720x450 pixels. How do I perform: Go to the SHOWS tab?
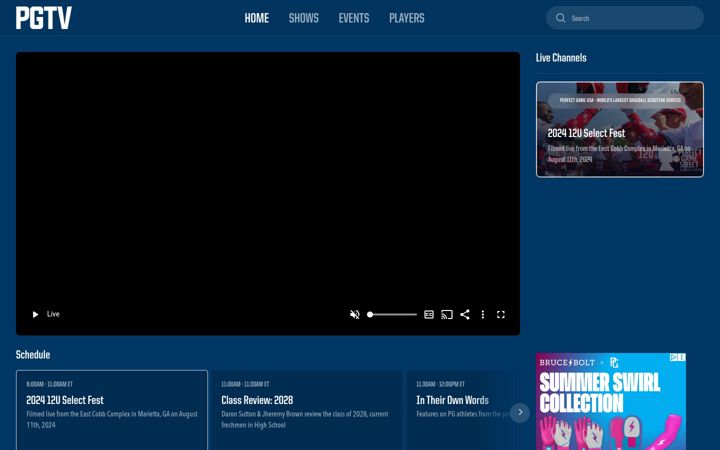pos(304,18)
